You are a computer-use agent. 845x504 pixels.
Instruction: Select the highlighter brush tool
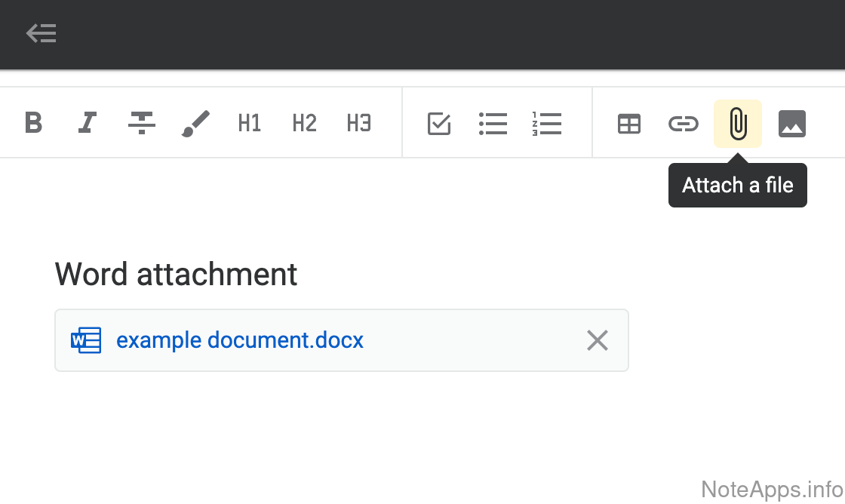196,123
